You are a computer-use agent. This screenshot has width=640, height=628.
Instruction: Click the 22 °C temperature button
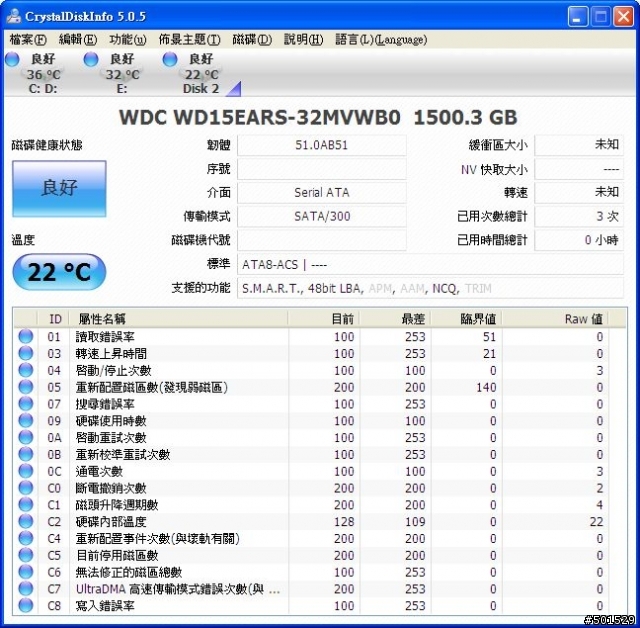tap(59, 272)
